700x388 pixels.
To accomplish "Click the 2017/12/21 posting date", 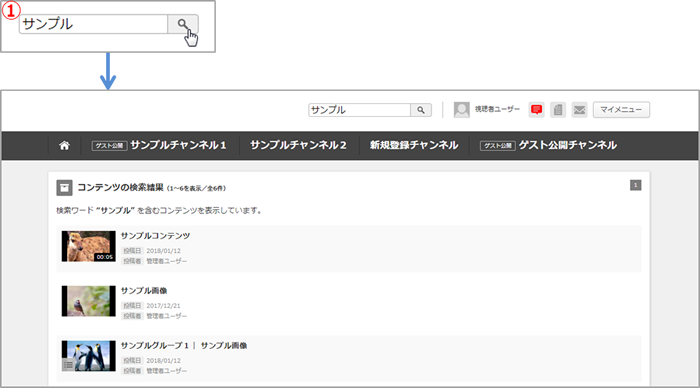I will pos(163,306).
